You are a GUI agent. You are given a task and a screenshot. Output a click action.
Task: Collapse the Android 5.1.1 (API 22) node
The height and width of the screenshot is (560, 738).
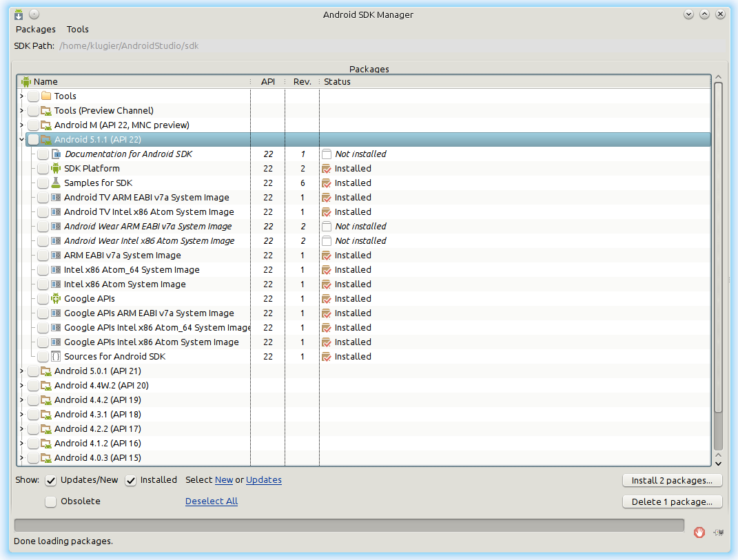pyautogui.click(x=21, y=140)
